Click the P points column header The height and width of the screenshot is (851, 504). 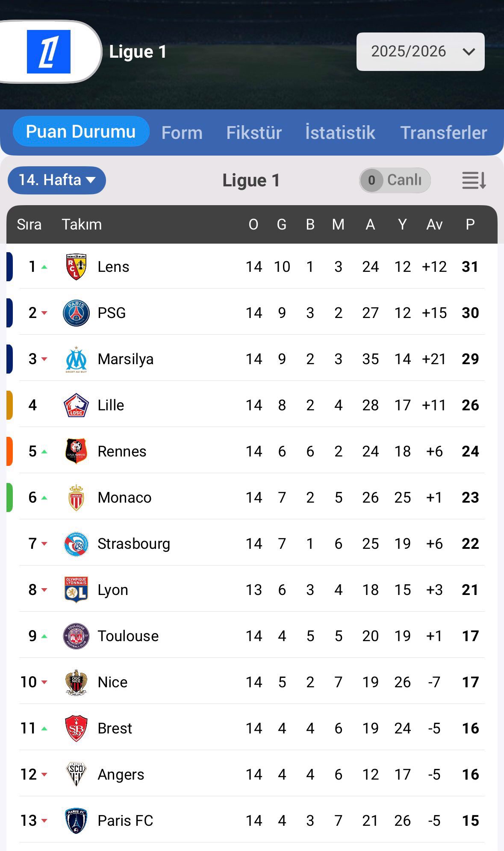pyautogui.click(x=470, y=224)
